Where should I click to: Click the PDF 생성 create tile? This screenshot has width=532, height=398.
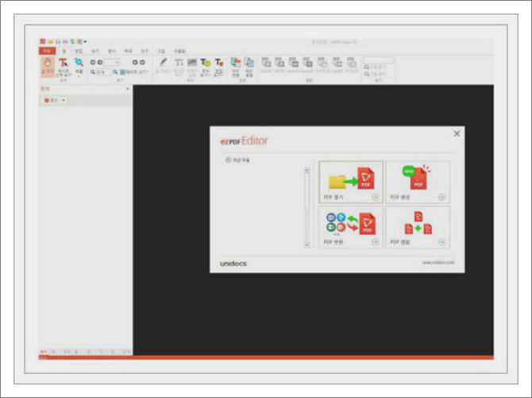(x=418, y=183)
